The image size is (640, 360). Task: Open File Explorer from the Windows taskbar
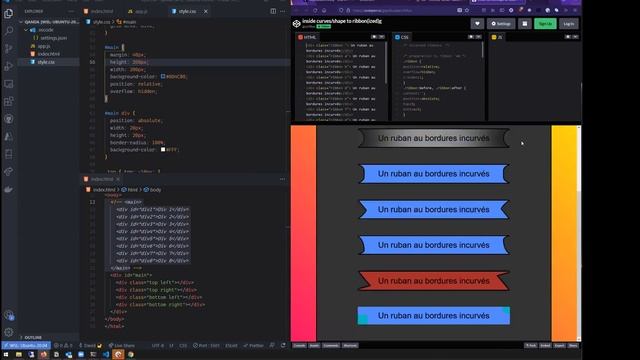[x=18, y=355]
